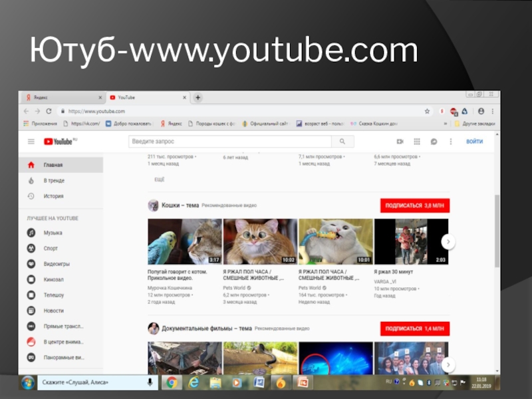Screen dimensions: 532x399
Task: Click the ВОЙТИ sign-in button
Action: coord(474,142)
